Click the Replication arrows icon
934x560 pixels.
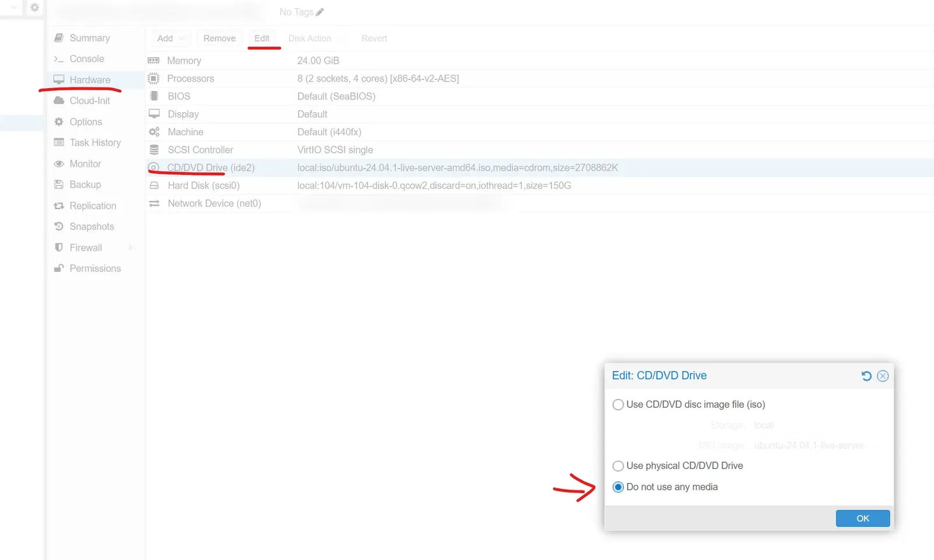coord(58,206)
